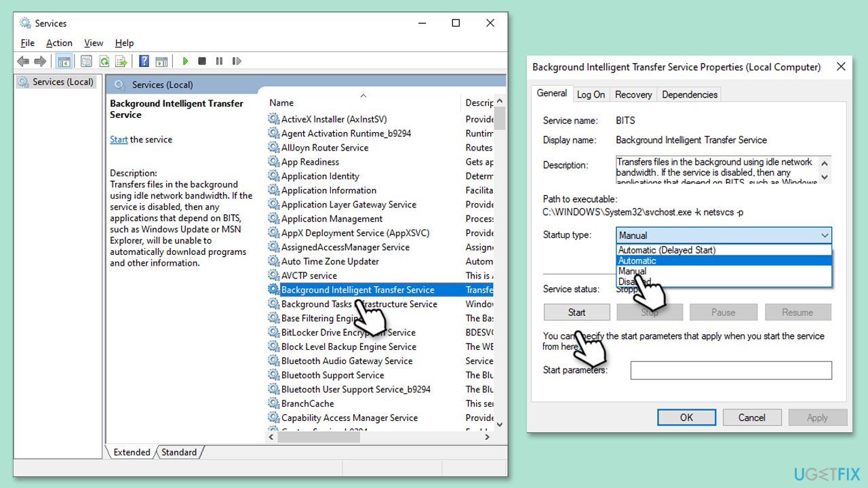
Task: Open the View menu
Action: click(94, 43)
